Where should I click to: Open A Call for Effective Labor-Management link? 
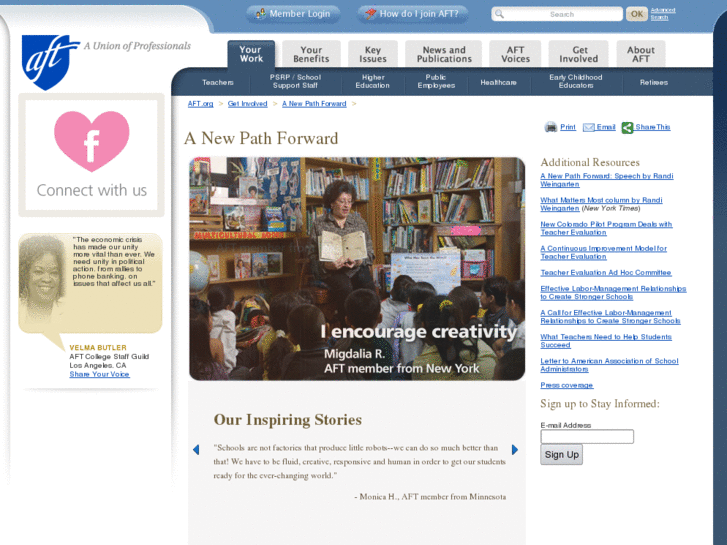[610, 317]
